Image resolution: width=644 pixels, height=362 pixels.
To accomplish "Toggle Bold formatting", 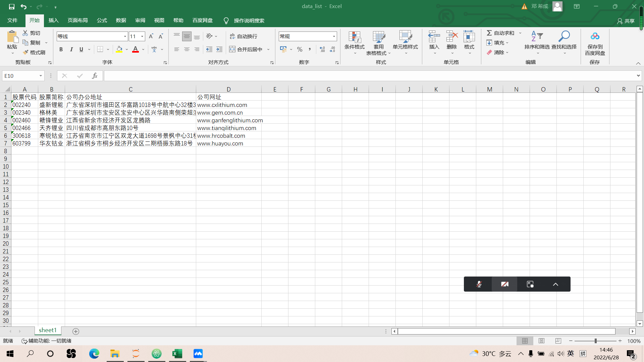I will (61, 49).
